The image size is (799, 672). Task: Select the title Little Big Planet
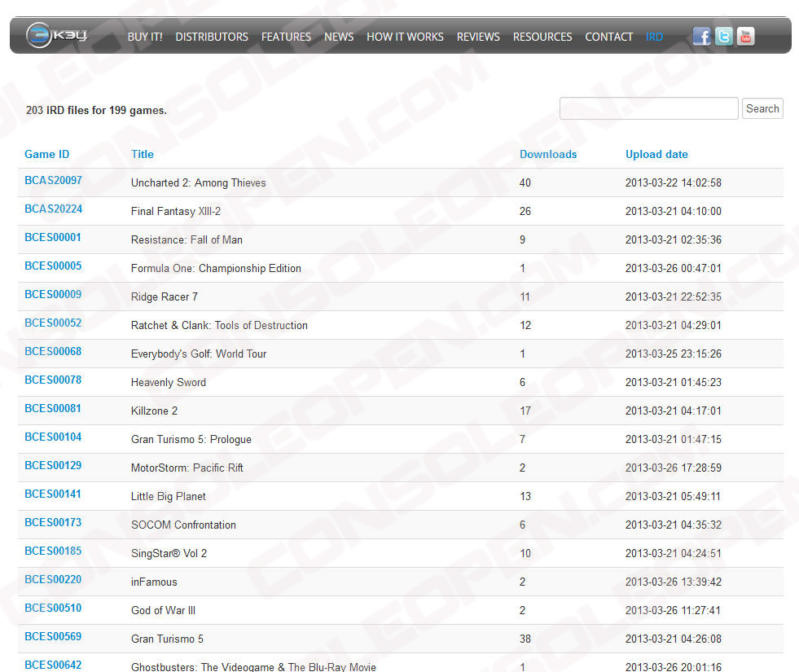(x=168, y=497)
